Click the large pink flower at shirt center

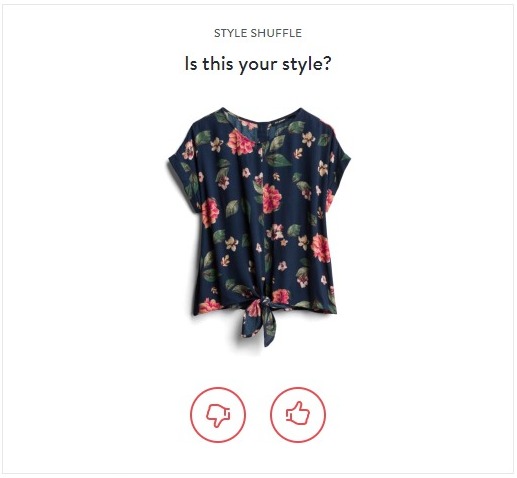click(271, 198)
